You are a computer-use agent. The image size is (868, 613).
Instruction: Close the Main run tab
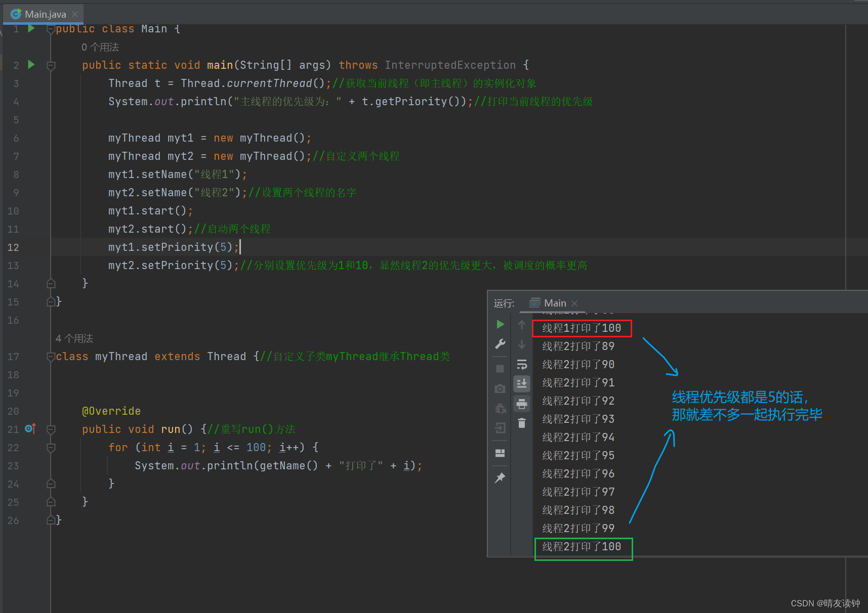coord(574,303)
